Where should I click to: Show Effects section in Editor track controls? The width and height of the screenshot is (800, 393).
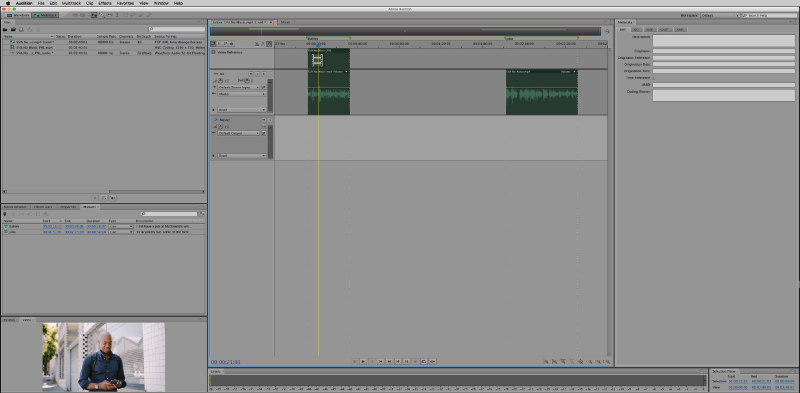pos(219,43)
